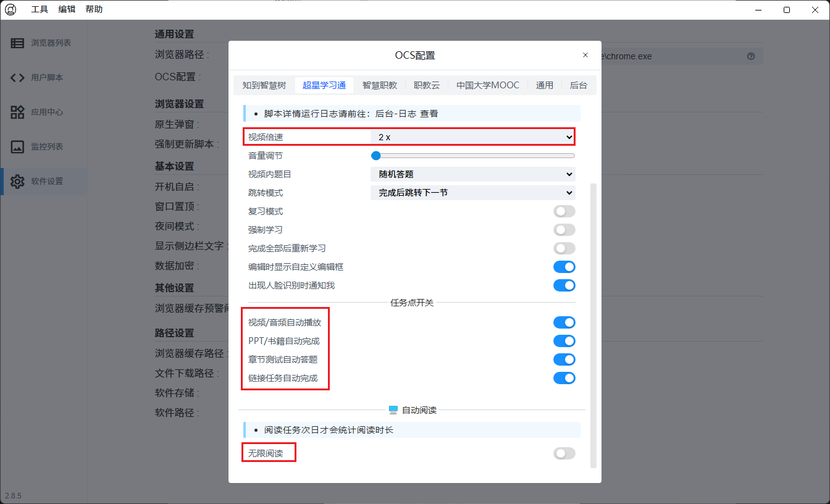Viewport: 830px width, 504px height.
Task: Enable the 无限阅读 toggle
Action: pyautogui.click(x=564, y=453)
